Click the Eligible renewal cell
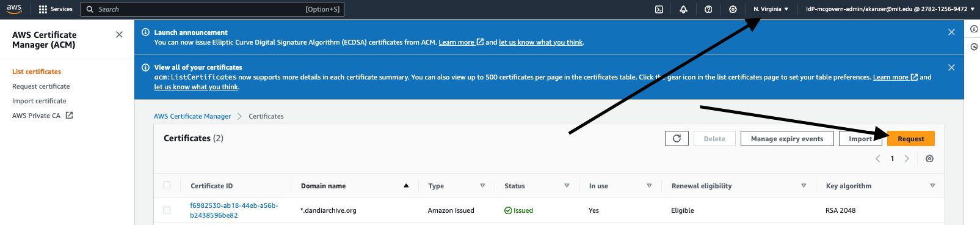 [682, 210]
